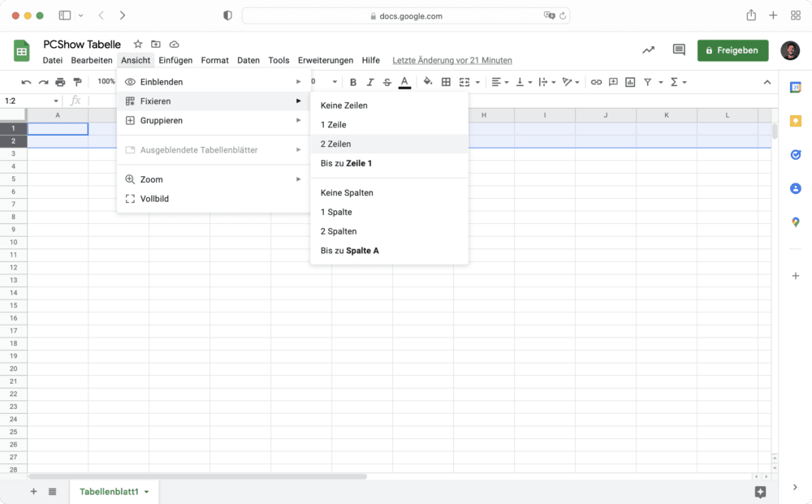Toggle italic formatting
This screenshot has height=504, width=812.
click(369, 82)
